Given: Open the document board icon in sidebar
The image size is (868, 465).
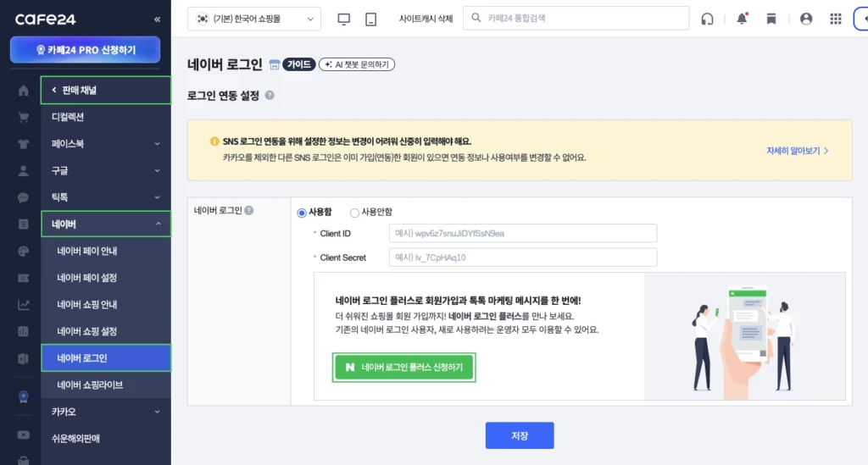Looking at the screenshot, I should pyautogui.click(x=23, y=224).
